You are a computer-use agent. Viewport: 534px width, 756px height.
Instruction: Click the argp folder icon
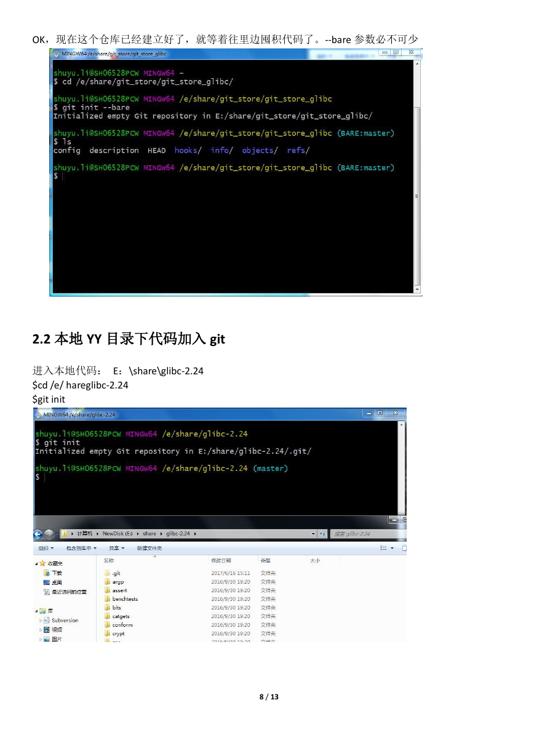[107, 582]
